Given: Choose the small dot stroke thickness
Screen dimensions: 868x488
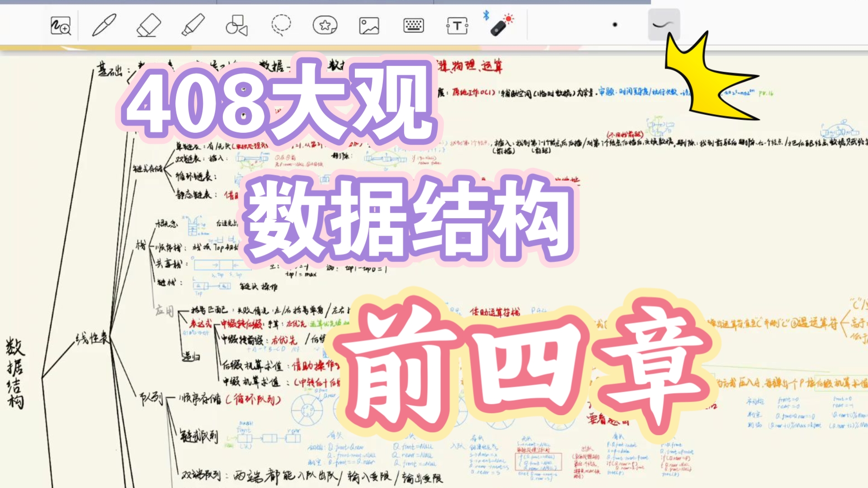Looking at the screenshot, I should pos(615,25).
